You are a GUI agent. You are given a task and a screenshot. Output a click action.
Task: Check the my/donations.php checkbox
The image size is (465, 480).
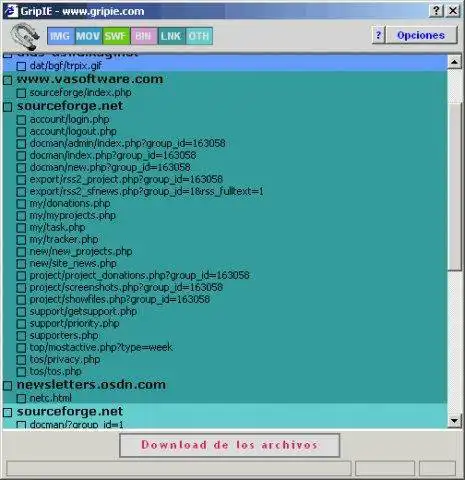(x=21, y=204)
